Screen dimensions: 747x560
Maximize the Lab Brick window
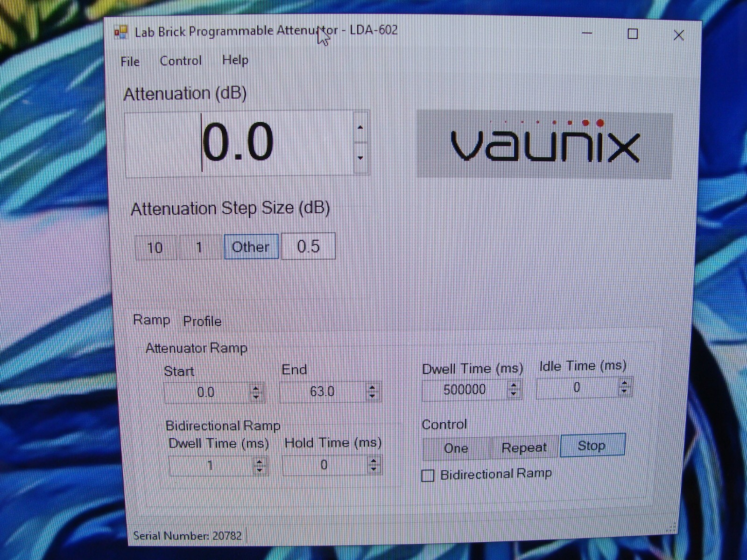[633, 34]
